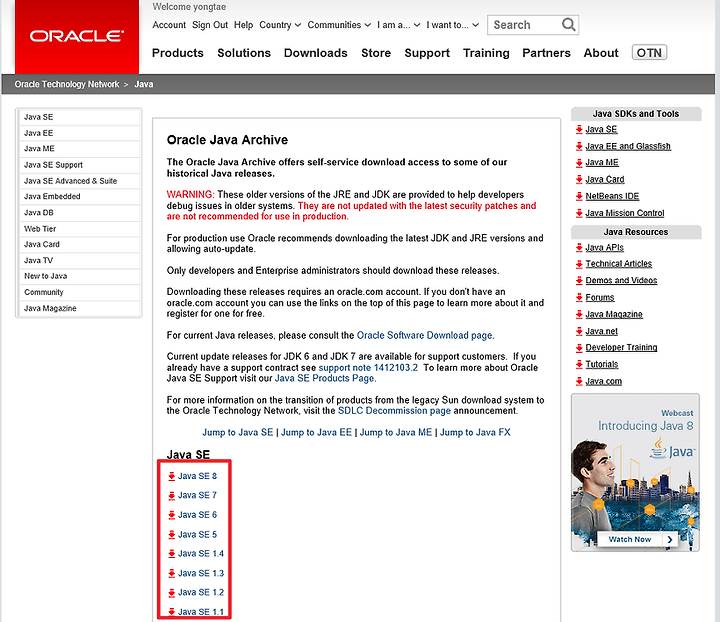Click the Sign Out link
Image resolution: width=720 pixels, height=622 pixels.
pyautogui.click(x=210, y=25)
